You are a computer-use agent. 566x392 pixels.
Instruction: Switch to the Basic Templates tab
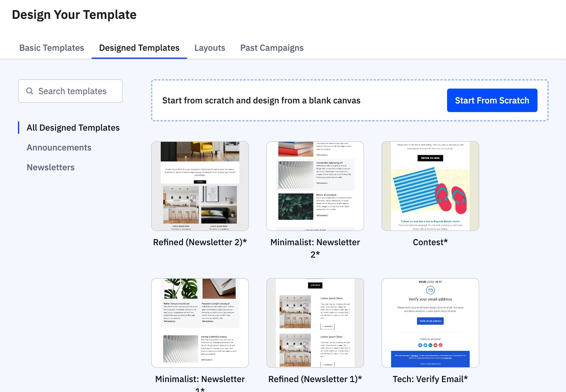tap(52, 48)
